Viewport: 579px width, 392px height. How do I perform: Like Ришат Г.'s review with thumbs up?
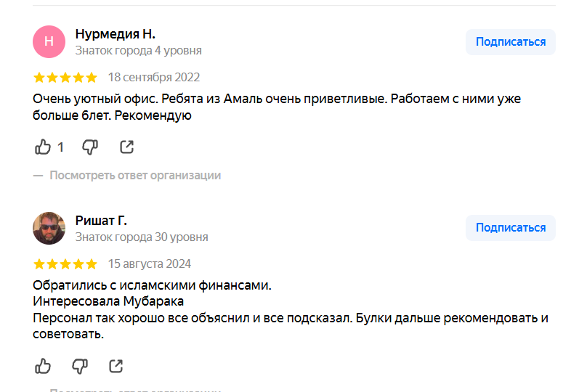pos(43,366)
